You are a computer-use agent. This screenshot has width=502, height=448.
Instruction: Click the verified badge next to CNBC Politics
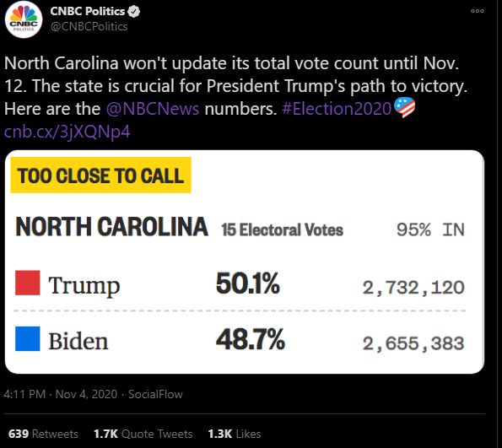133,12
